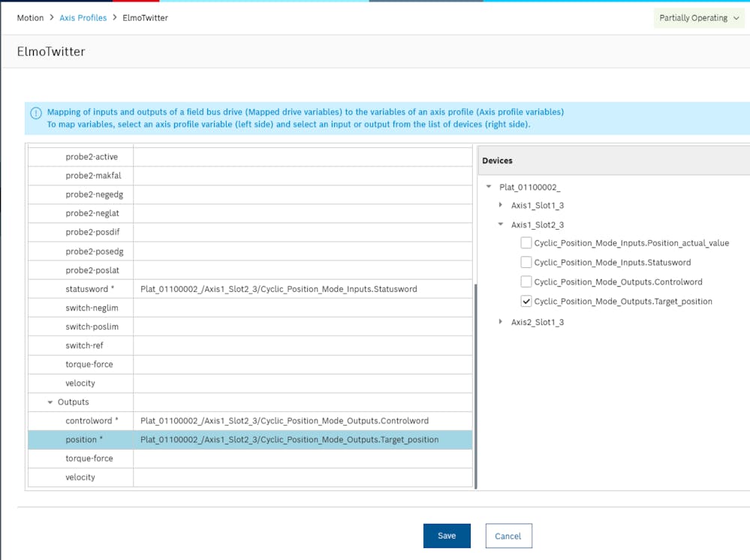Uncheck Cyclic_Position_Mode_Outputs.Target_position checkbox
Screen dimensions: 750x560
[526, 301]
